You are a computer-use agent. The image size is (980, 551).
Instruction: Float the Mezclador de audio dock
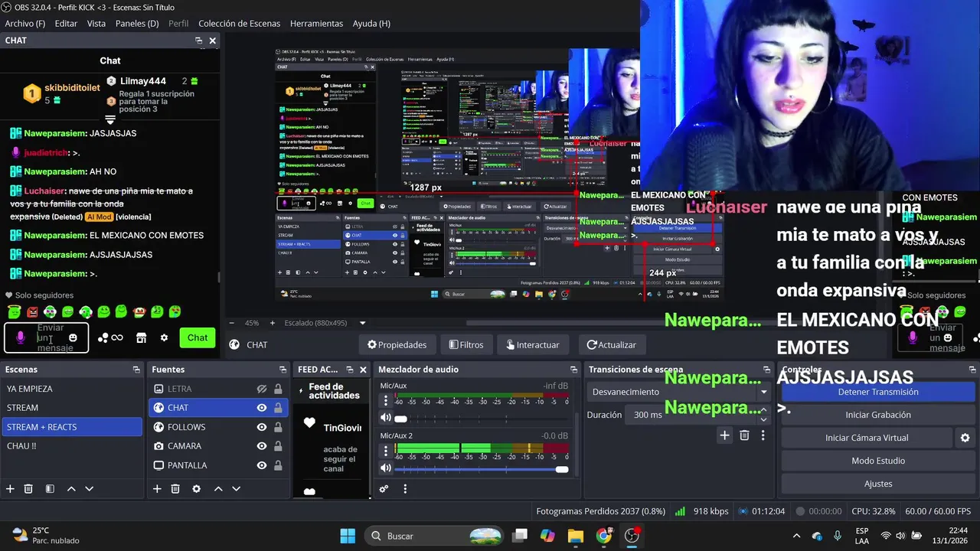[573, 370]
